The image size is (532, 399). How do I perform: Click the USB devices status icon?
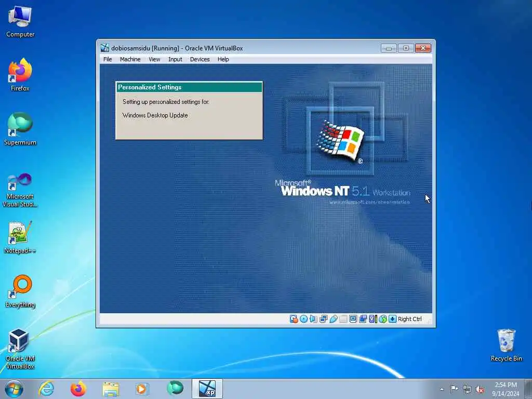[x=333, y=319]
